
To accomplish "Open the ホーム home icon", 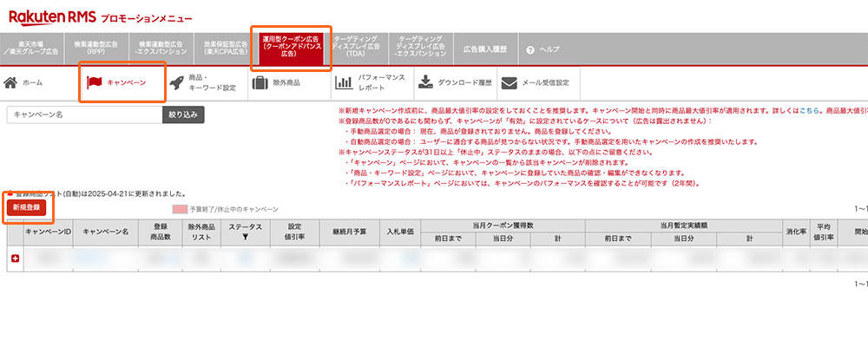I will (x=10, y=83).
